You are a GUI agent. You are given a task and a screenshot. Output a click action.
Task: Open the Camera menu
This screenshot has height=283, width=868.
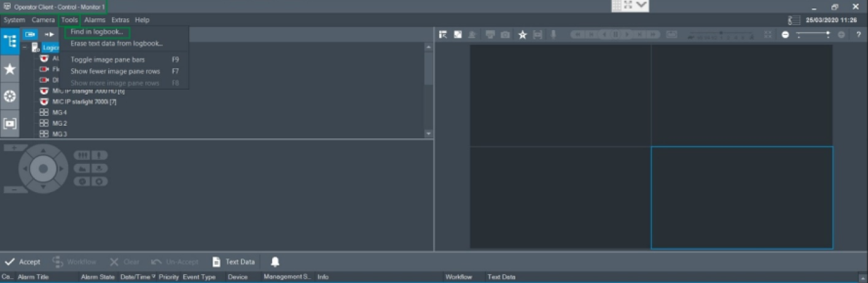[x=44, y=20]
